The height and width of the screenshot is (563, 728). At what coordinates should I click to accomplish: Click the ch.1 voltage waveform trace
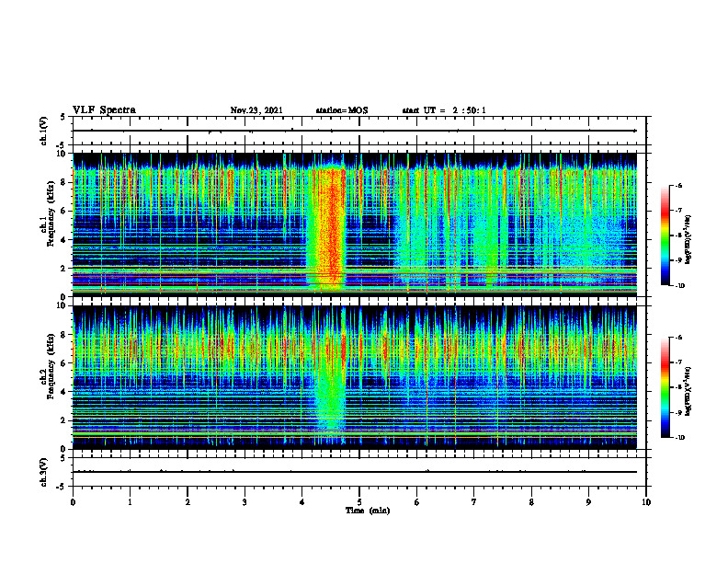point(355,131)
